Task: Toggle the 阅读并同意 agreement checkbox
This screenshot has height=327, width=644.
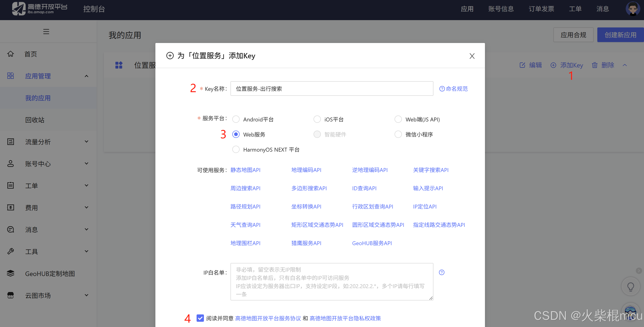Action: click(x=200, y=318)
